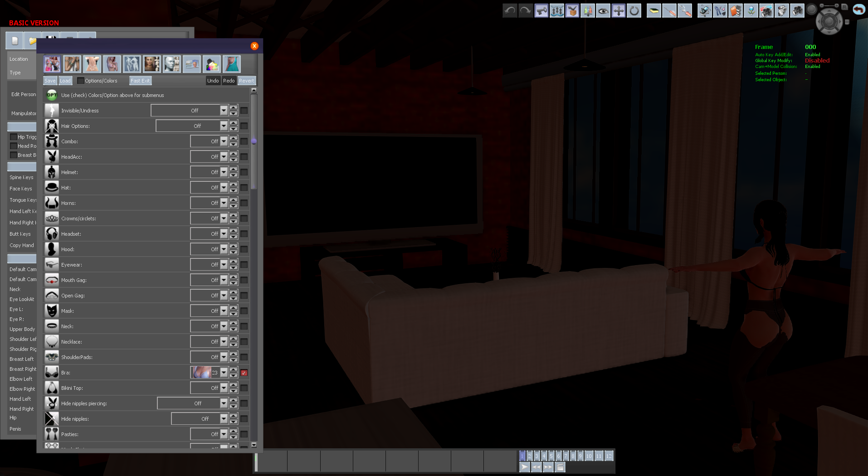868x476 pixels.
Task: Click the eye view icon in toolbar
Action: click(603, 10)
